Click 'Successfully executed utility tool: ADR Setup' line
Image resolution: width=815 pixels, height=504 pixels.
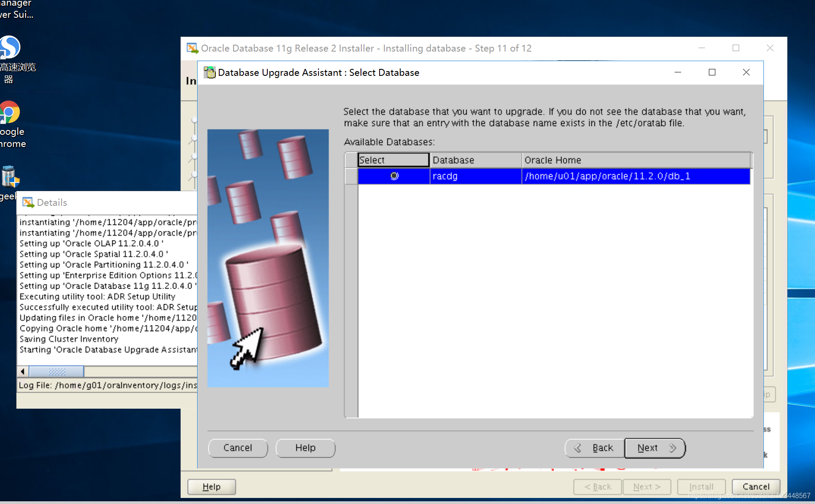coord(108,307)
